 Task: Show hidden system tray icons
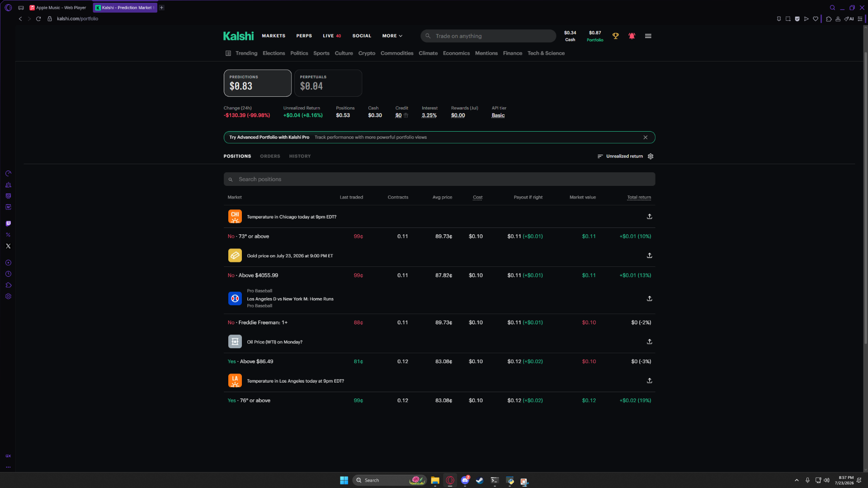coord(797,480)
